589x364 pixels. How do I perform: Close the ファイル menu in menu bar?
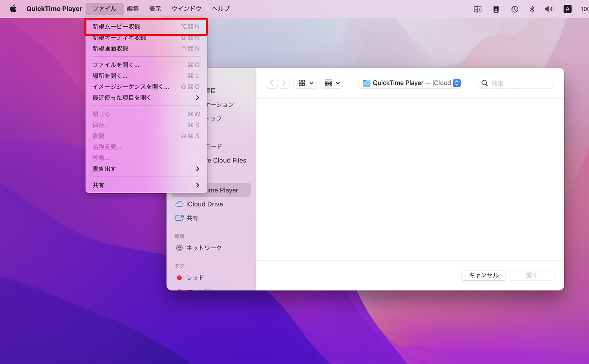[x=104, y=9]
